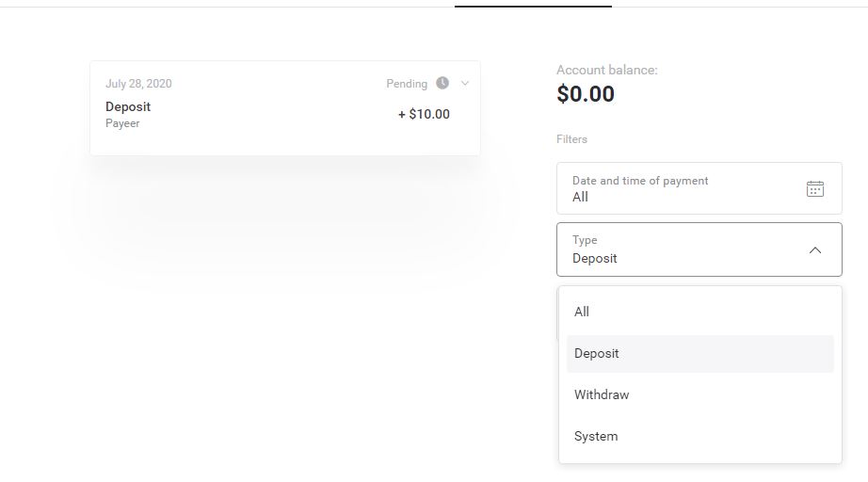The width and height of the screenshot is (868, 482).
Task: Select the System transaction type option
Action: [596, 436]
